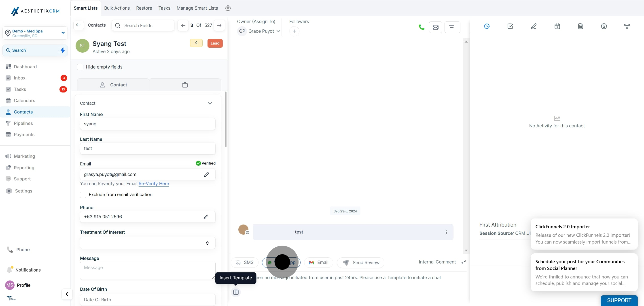Switch to the Smart Lists tab

[x=85, y=8]
